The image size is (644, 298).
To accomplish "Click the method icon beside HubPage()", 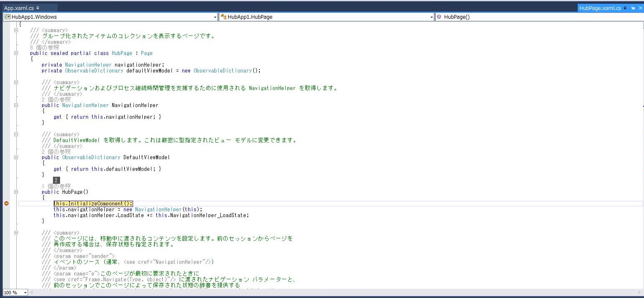I will point(439,17).
